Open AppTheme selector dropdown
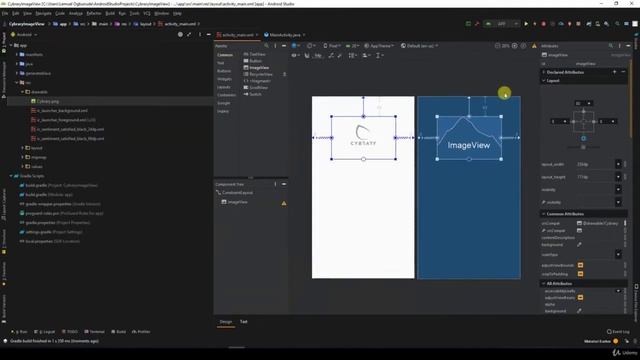This screenshot has height=360, width=640. (x=379, y=46)
